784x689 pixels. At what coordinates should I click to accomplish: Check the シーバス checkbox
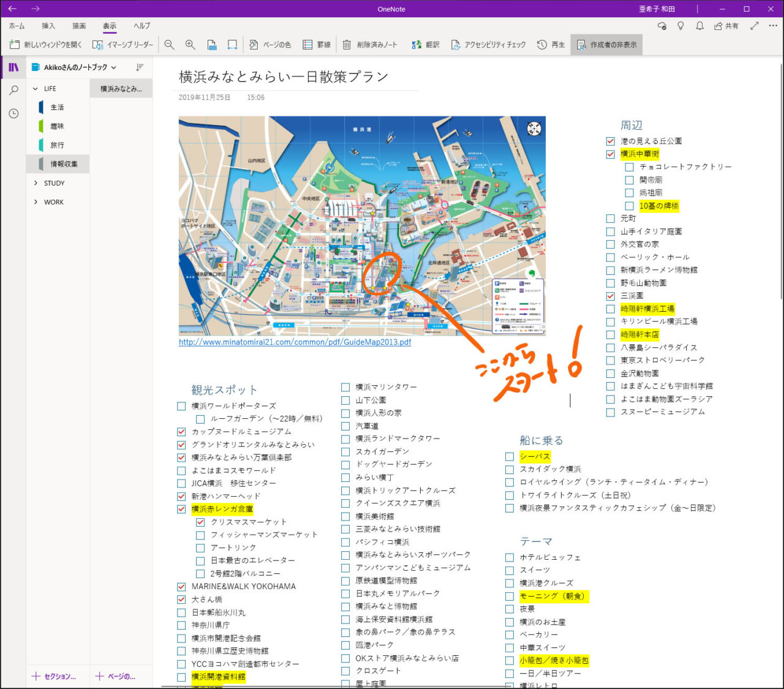click(x=510, y=456)
